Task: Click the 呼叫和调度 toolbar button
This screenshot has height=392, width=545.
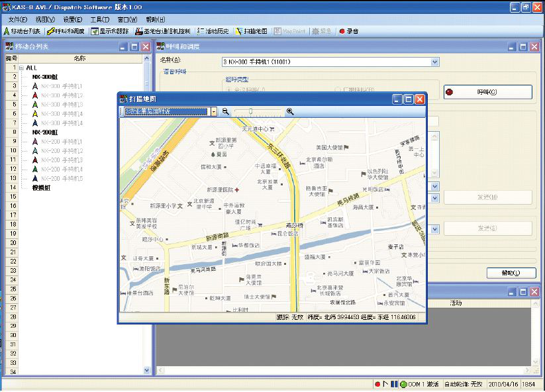Action: [x=66, y=31]
